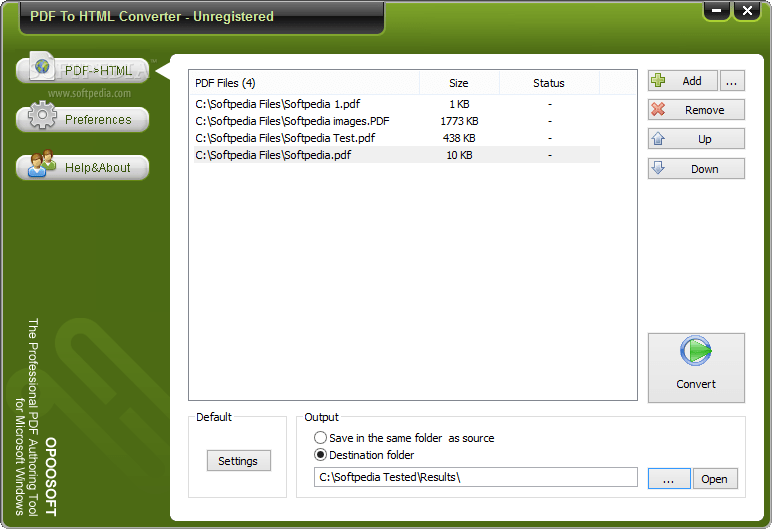Click Open to view output folder
Image resolution: width=772 pixels, height=529 pixels.
tap(715, 478)
